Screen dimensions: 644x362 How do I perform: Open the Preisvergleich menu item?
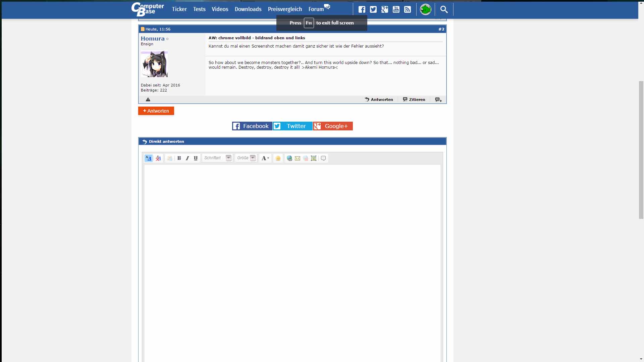[285, 9]
